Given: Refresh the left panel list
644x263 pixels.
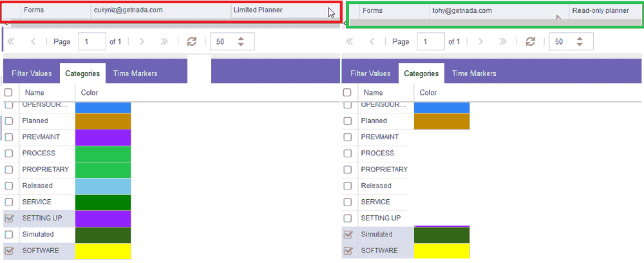Looking at the screenshot, I should pos(192,41).
